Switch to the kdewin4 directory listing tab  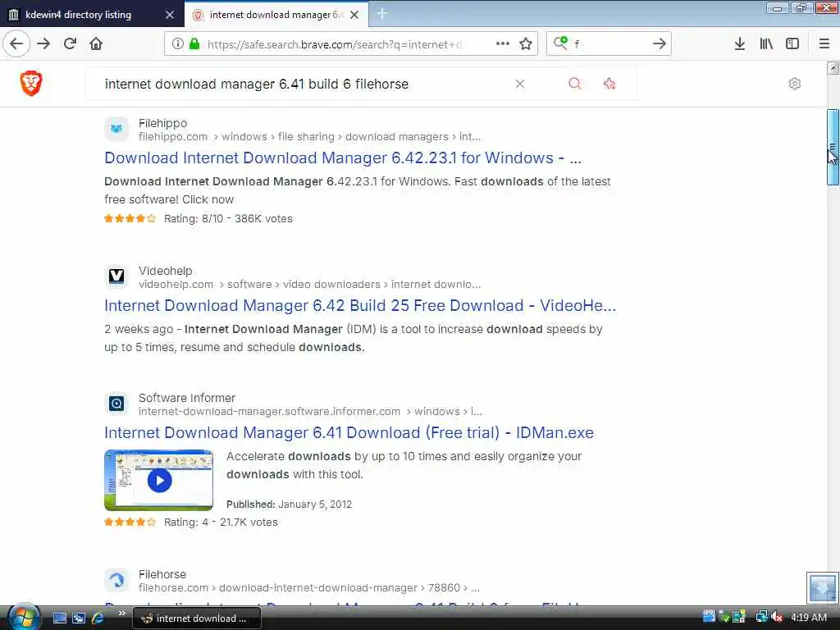78,15
